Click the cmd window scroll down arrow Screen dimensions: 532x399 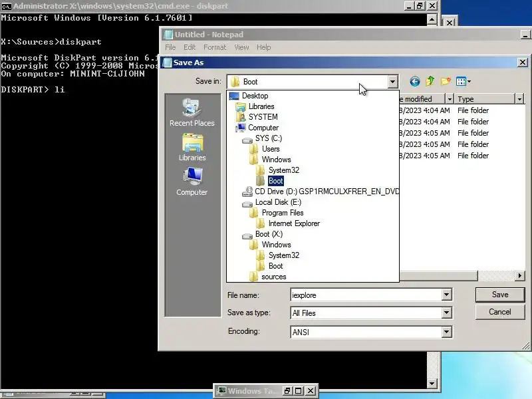(432, 384)
